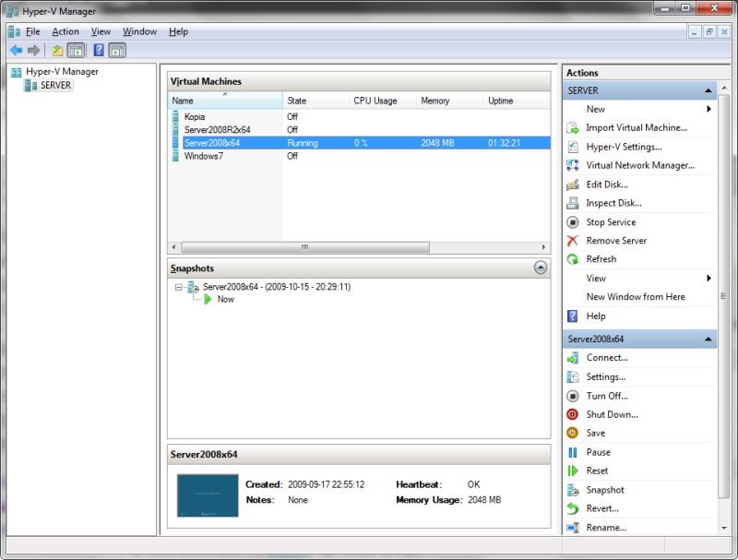738x560 pixels.
Task: Pause the Server2008x64 virtual machine
Action: (598, 452)
